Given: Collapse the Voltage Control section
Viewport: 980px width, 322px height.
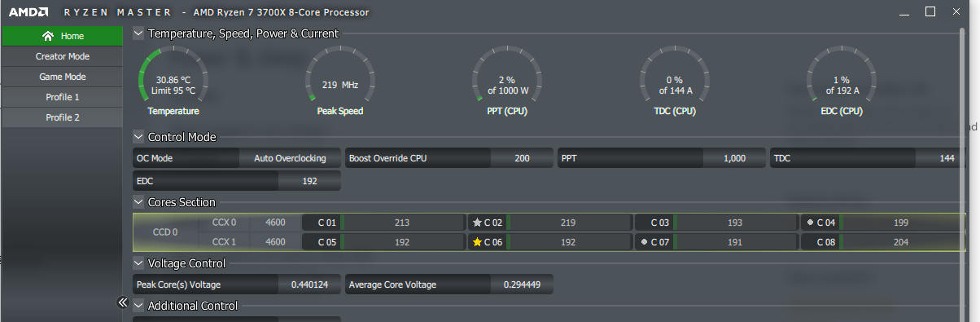Looking at the screenshot, I should pos(138,263).
